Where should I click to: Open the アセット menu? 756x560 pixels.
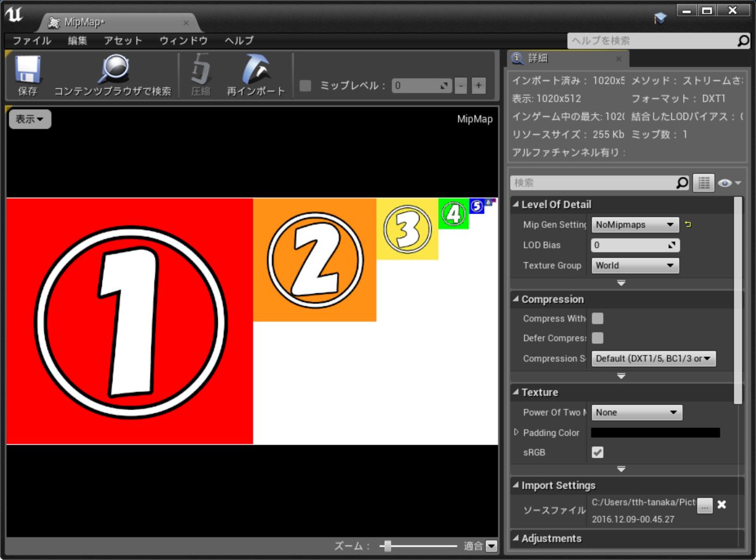point(122,40)
